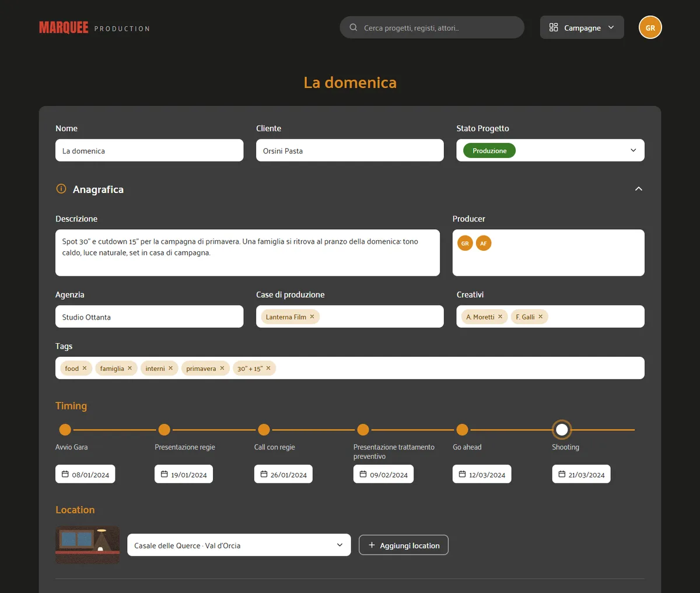Viewport: 700px width, 593px height.
Task: Click the Agenzia field Studio Ottanta
Action: coord(149,317)
